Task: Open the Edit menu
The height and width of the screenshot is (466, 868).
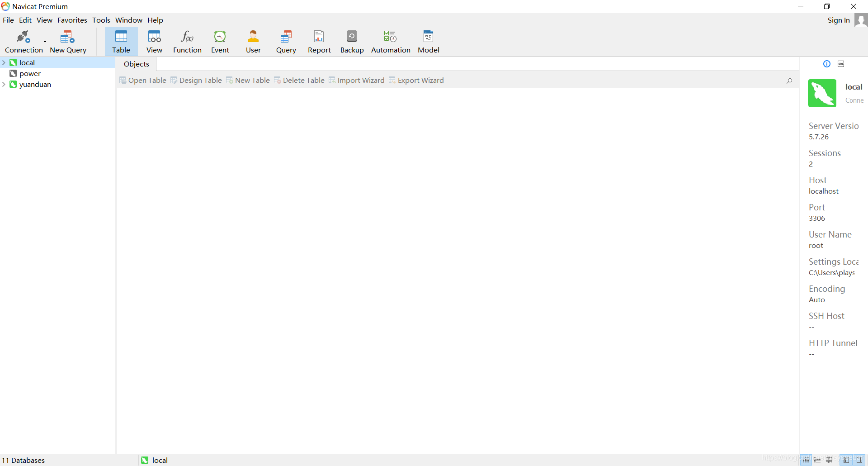Action: pyautogui.click(x=25, y=20)
